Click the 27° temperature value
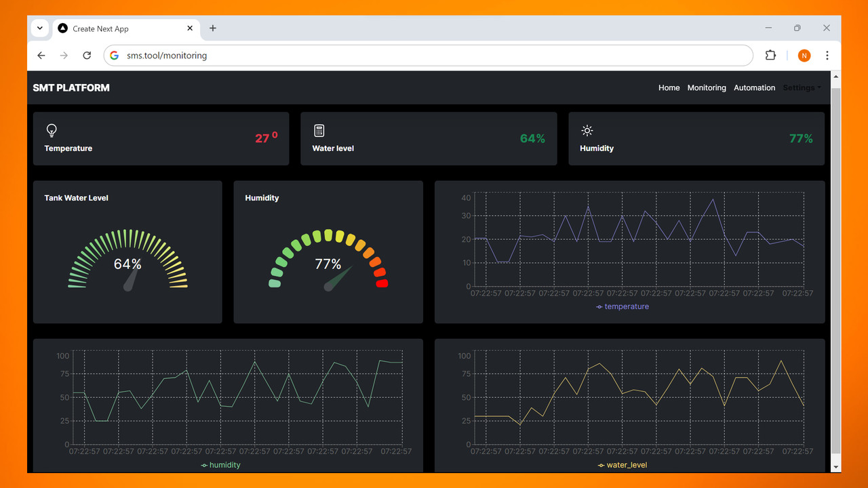 point(266,138)
